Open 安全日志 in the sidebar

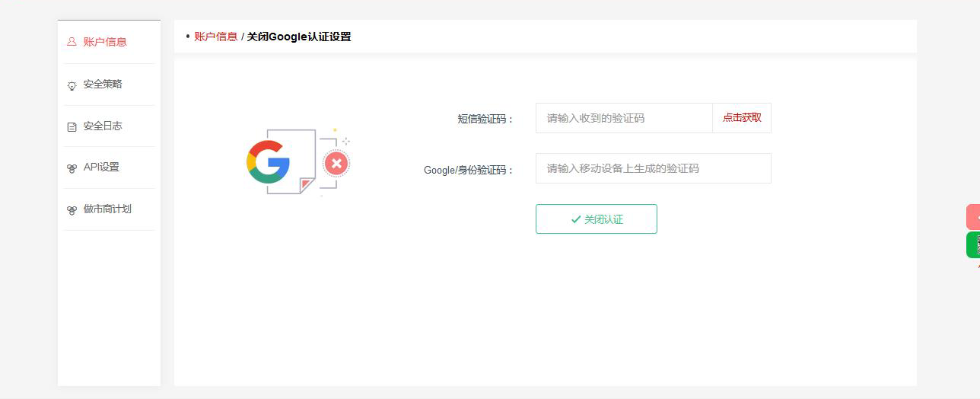pyautogui.click(x=103, y=126)
